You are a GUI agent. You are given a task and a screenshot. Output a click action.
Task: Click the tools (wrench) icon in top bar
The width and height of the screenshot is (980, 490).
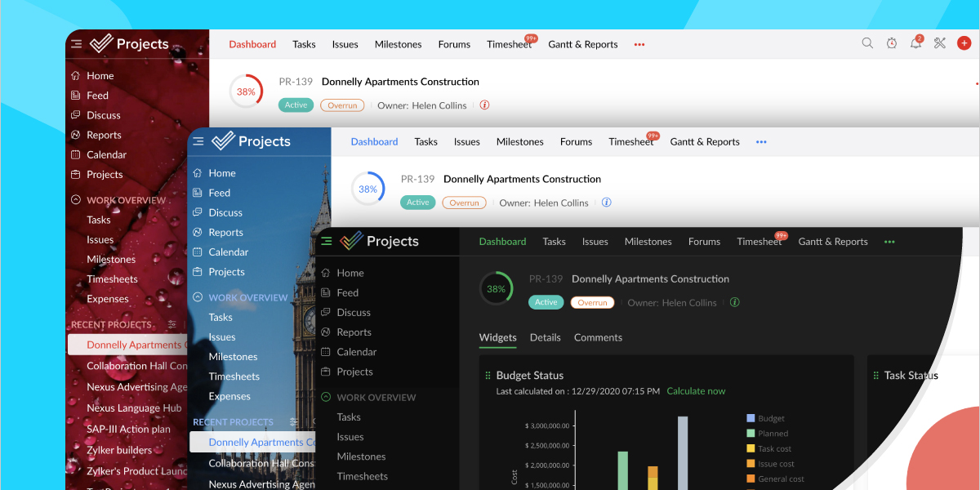(x=941, y=43)
